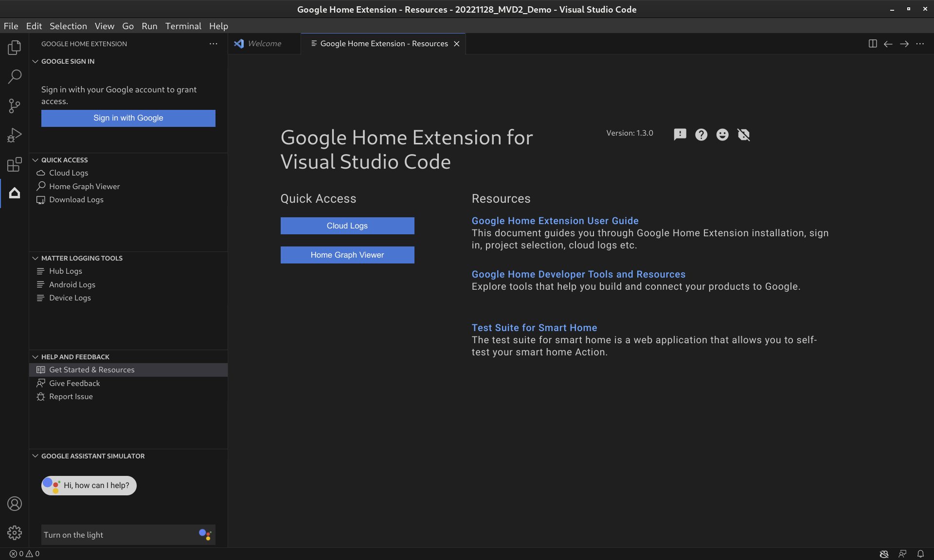The image size is (934, 560).
Task: Toggle the GOOGLE ASSISTANT SIMULATOR section
Action: point(35,455)
